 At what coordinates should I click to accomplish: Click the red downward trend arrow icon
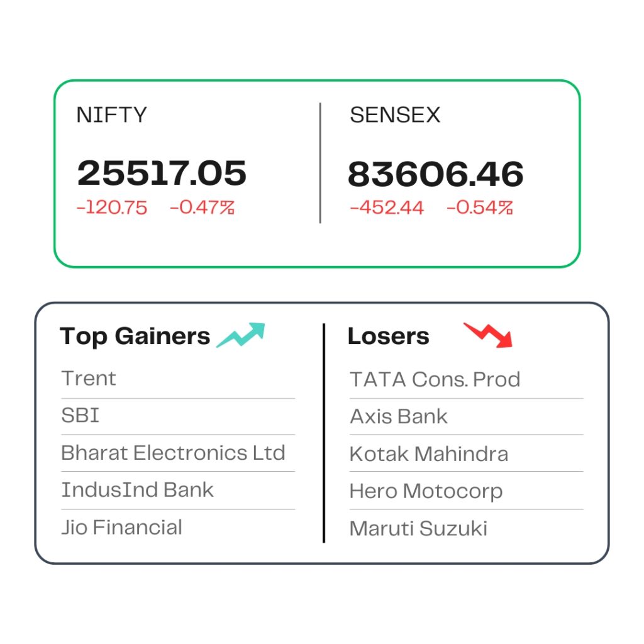coord(488,335)
